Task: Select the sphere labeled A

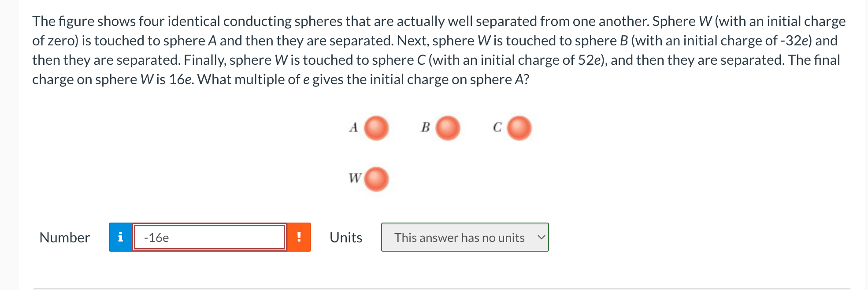Action: point(376,129)
